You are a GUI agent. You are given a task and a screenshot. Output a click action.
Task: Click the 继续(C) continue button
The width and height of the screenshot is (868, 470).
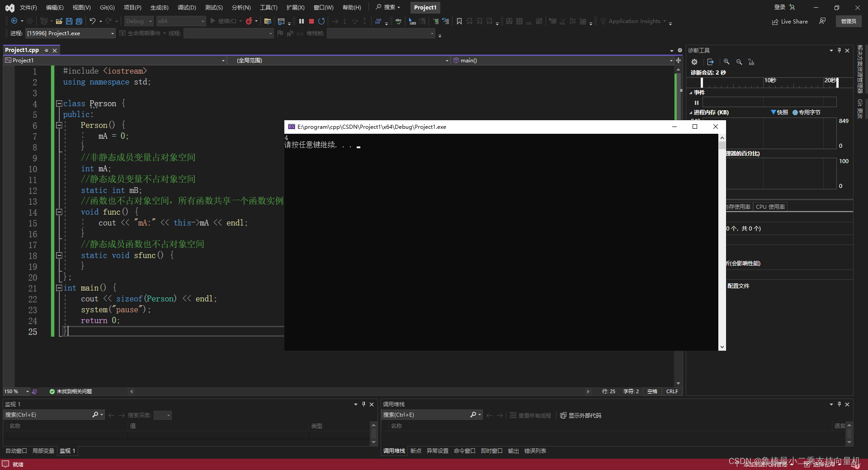[223, 21]
